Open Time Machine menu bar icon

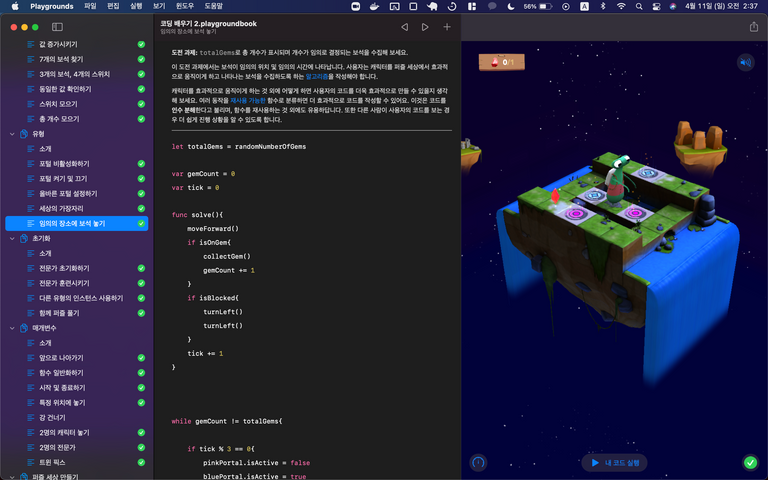click(452, 6)
